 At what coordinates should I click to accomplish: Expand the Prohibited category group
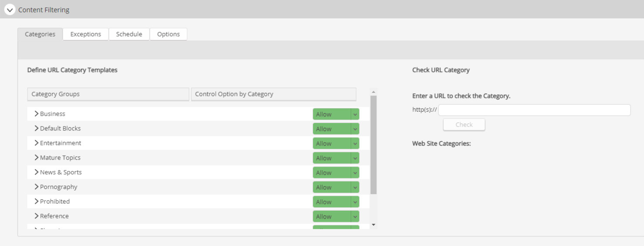[x=37, y=201]
